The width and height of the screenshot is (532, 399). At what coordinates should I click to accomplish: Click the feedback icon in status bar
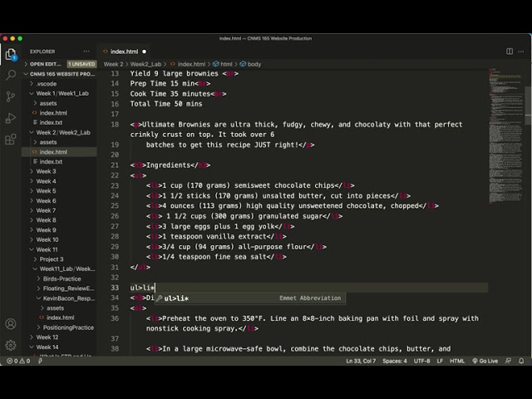pos(508,361)
